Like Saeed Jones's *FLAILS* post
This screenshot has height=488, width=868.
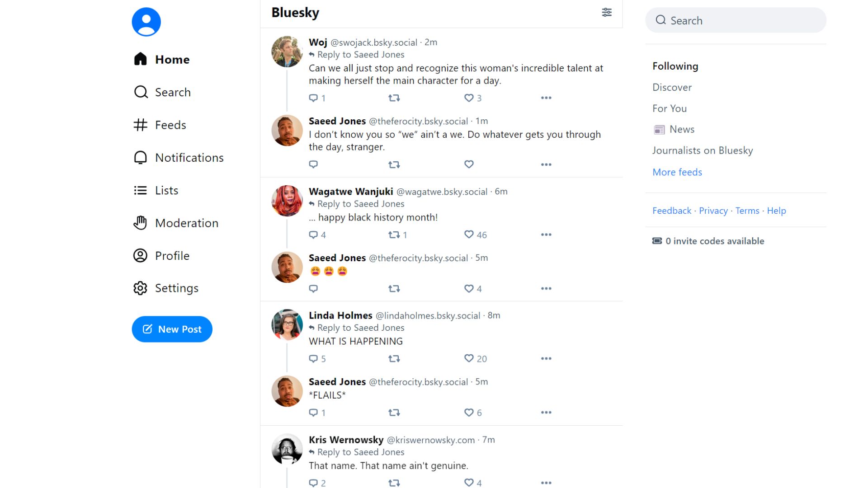click(x=468, y=412)
